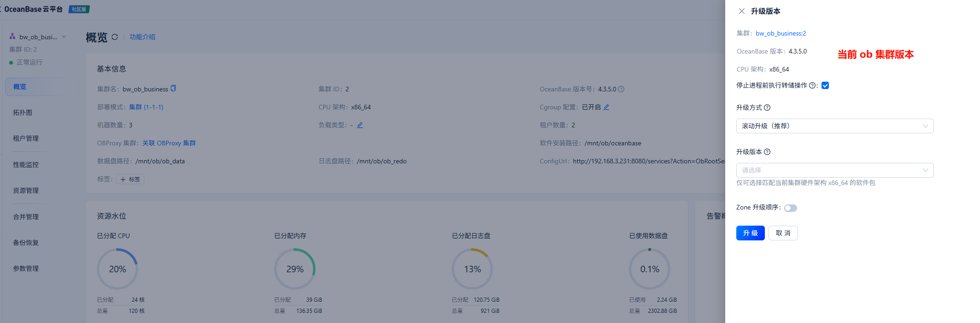Edit the 负载类型 value
The width and height of the screenshot is (980, 323).
tap(360, 125)
